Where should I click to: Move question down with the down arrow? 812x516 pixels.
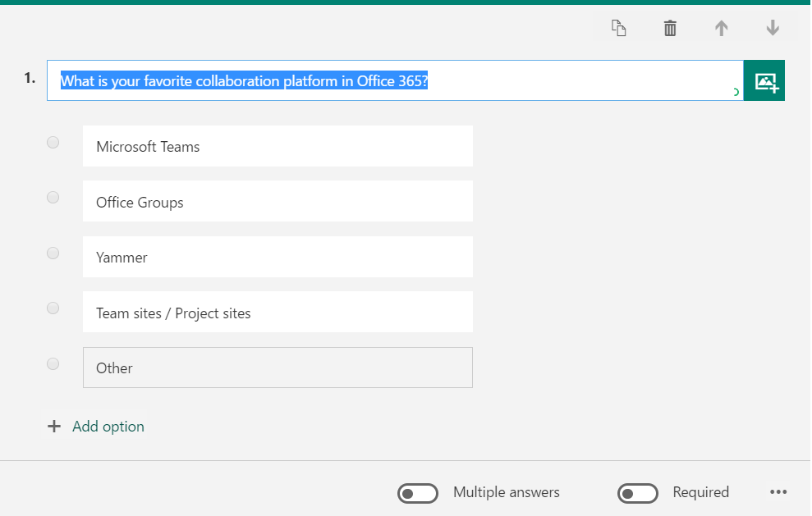[x=773, y=28]
